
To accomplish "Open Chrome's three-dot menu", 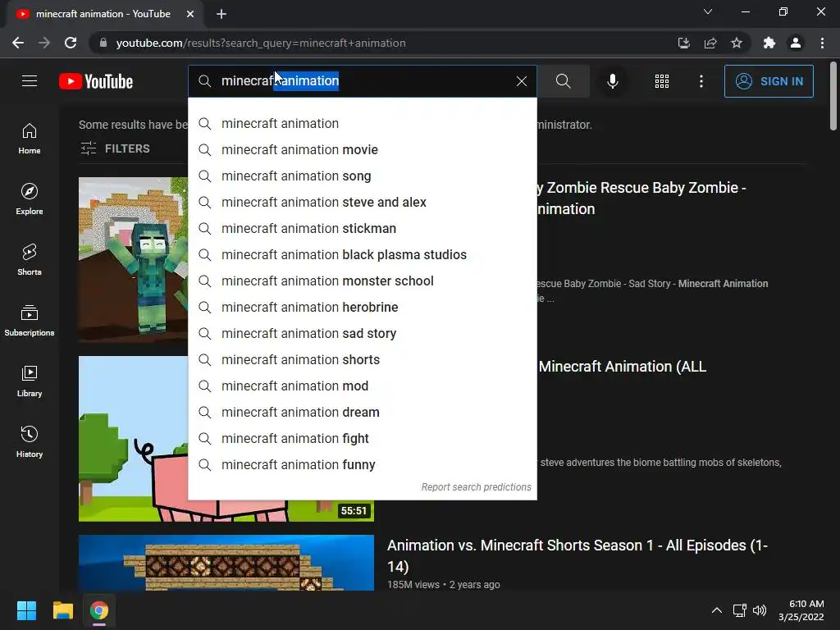I will coord(822,43).
